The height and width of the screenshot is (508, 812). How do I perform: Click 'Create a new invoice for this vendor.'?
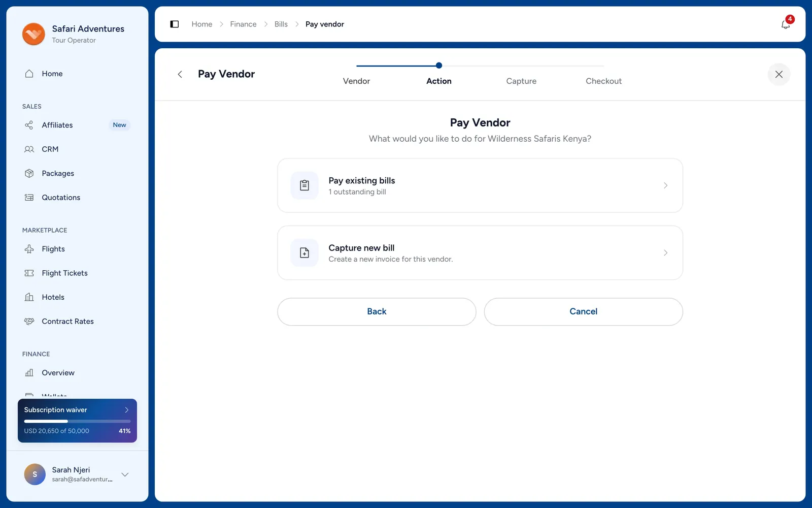[390, 259]
